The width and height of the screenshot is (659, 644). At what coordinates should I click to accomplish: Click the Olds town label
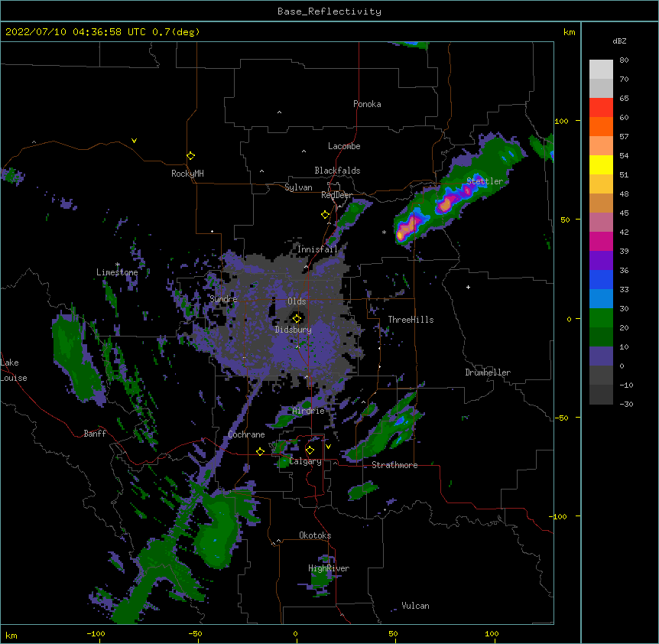297,301
